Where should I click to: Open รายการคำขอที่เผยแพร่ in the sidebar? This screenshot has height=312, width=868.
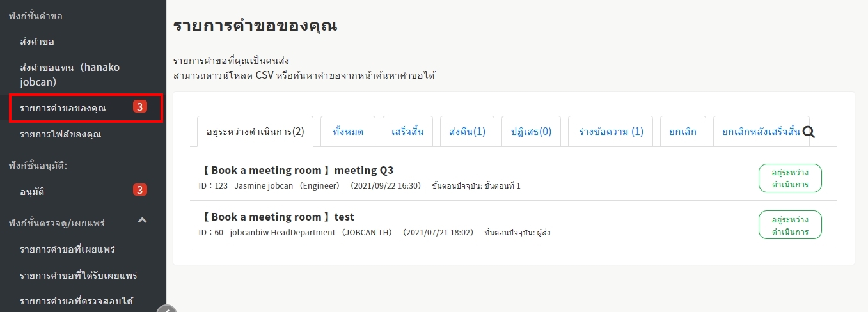pos(67,249)
